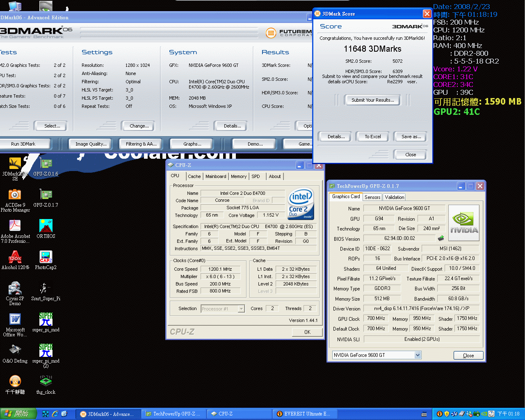This screenshot has height=420, width=525.
Task: Open Alcohol 120% desktop icon
Action: 15,258
